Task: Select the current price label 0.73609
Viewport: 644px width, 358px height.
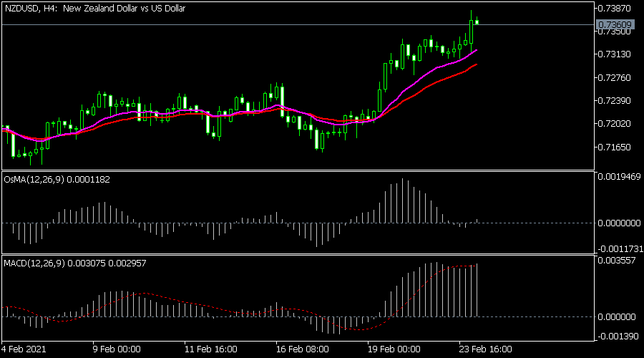Action: [x=615, y=24]
